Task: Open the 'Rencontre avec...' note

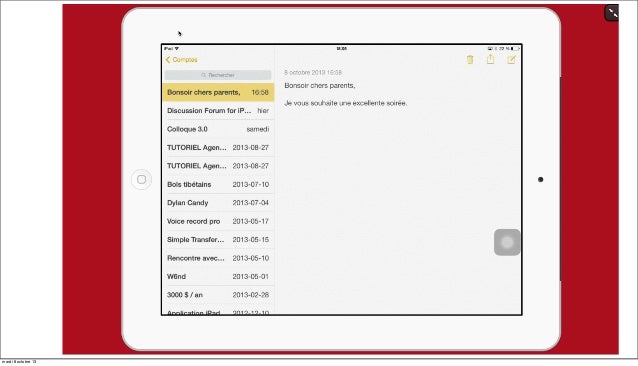Action: 218,258
